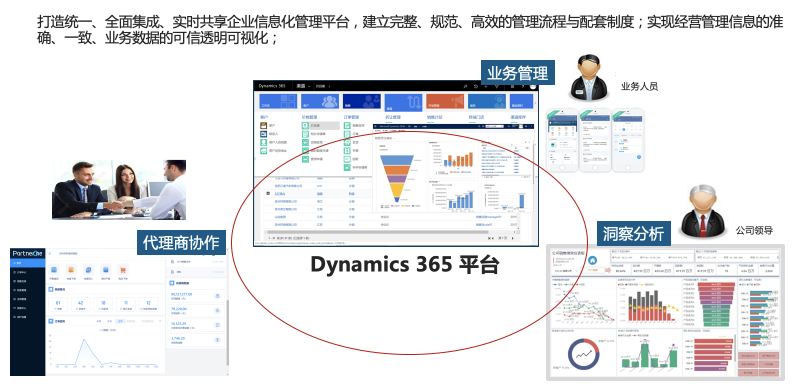Click the 价格管理 sitemap group heading

click(309, 117)
